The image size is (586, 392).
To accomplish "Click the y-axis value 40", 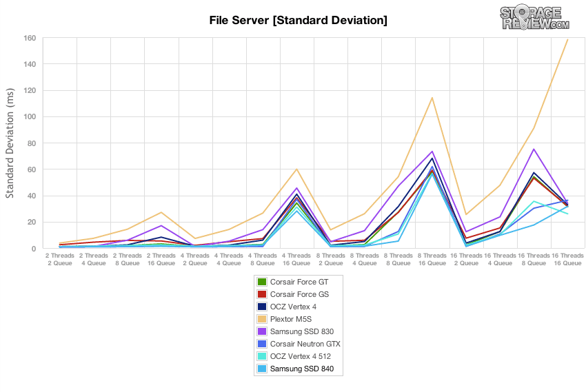I will [x=32, y=196].
